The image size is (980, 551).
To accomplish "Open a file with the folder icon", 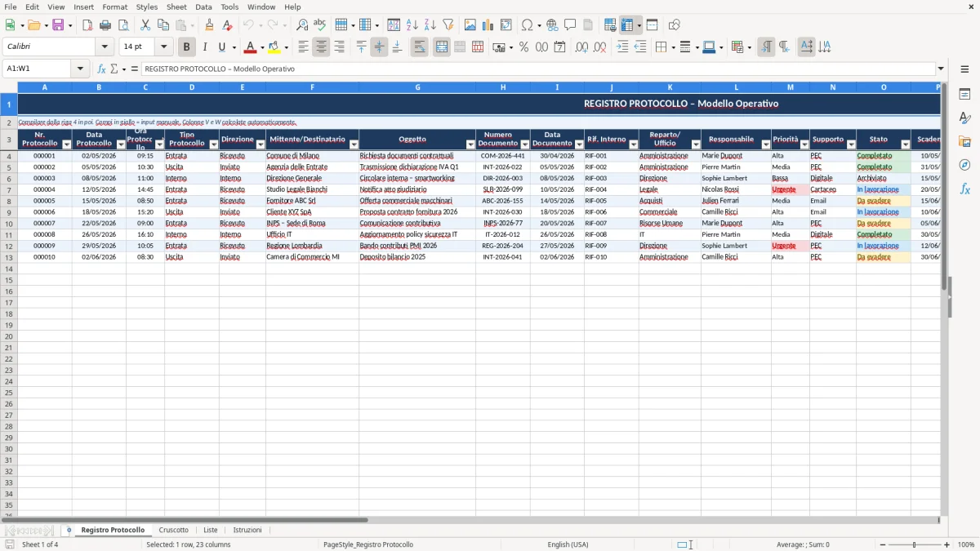I will [33, 25].
